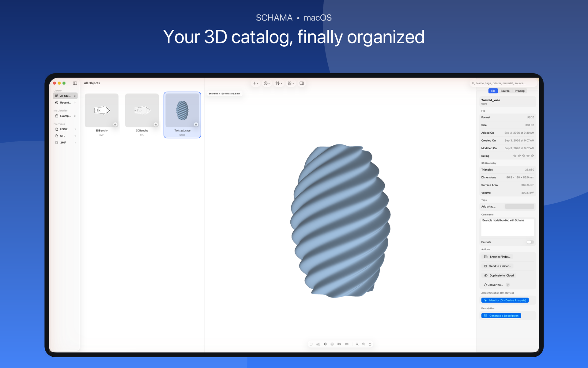This screenshot has width=588, height=368.
Task: Open Recent items in the sidebar
Action: [x=65, y=103]
